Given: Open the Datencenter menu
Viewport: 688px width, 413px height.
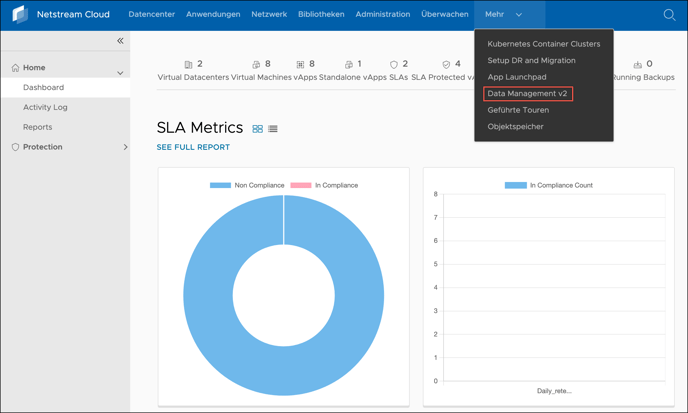Looking at the screenshot, I should click(x=152, y=14).
